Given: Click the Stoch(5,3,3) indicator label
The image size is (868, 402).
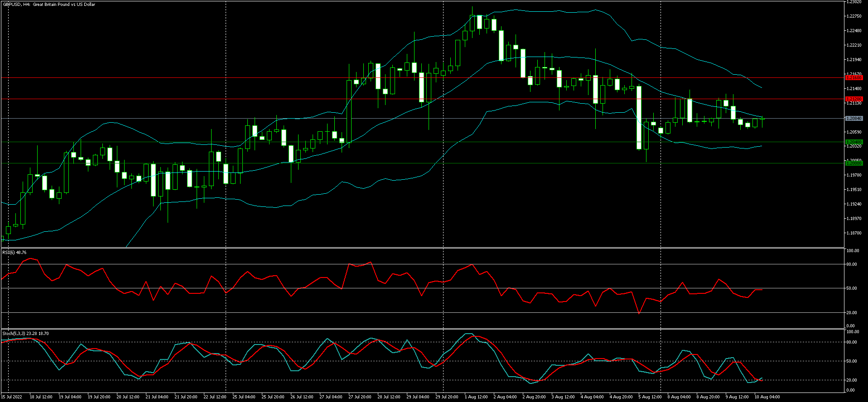Looking at the screenshot, I should click(26, 333).
